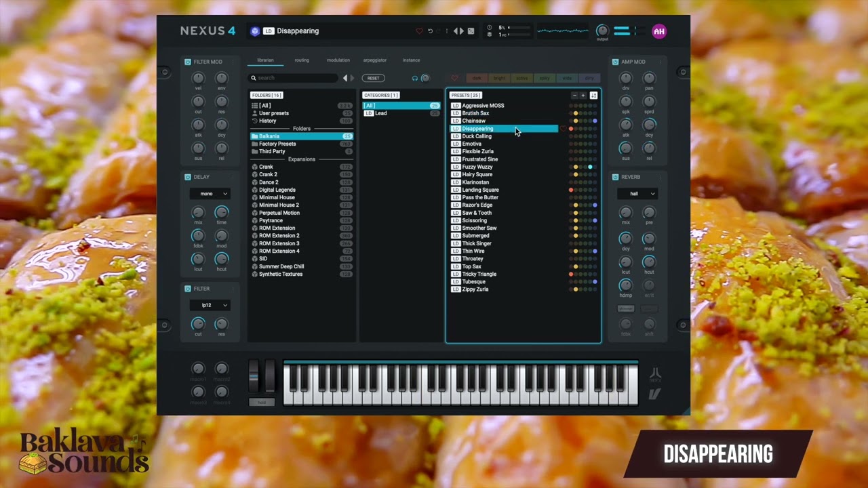Screen dimensions: 868x488
Task: Click the Crank expansion cube icon
Action: coord(254,167)
